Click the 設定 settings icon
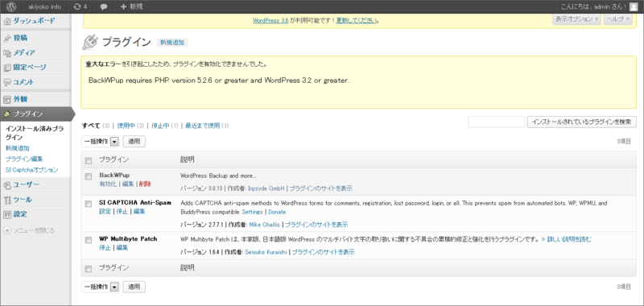 (7, 214)
